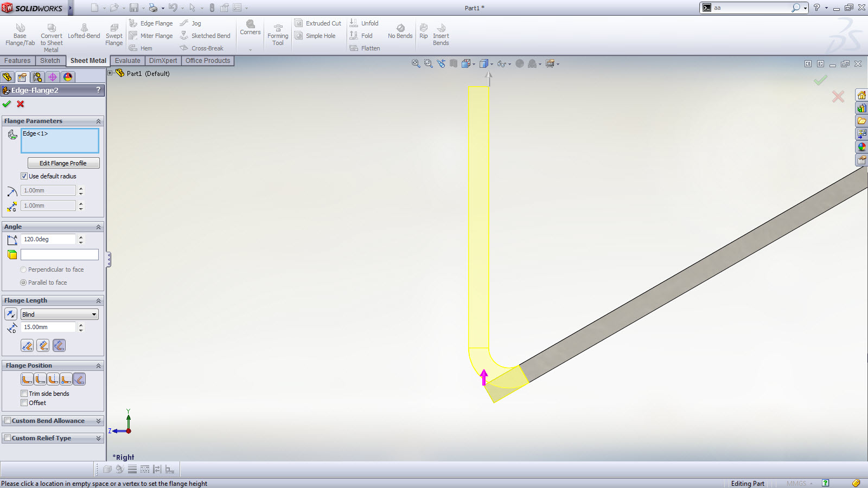Enable Trim side bends option
Screen dimensions: 868x488
point(24,394)
